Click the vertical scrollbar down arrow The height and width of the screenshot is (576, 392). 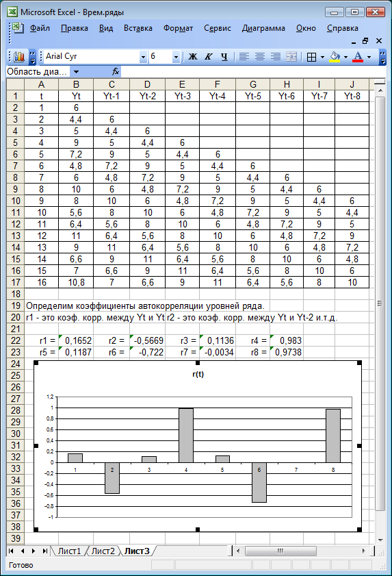click(380, 540)
